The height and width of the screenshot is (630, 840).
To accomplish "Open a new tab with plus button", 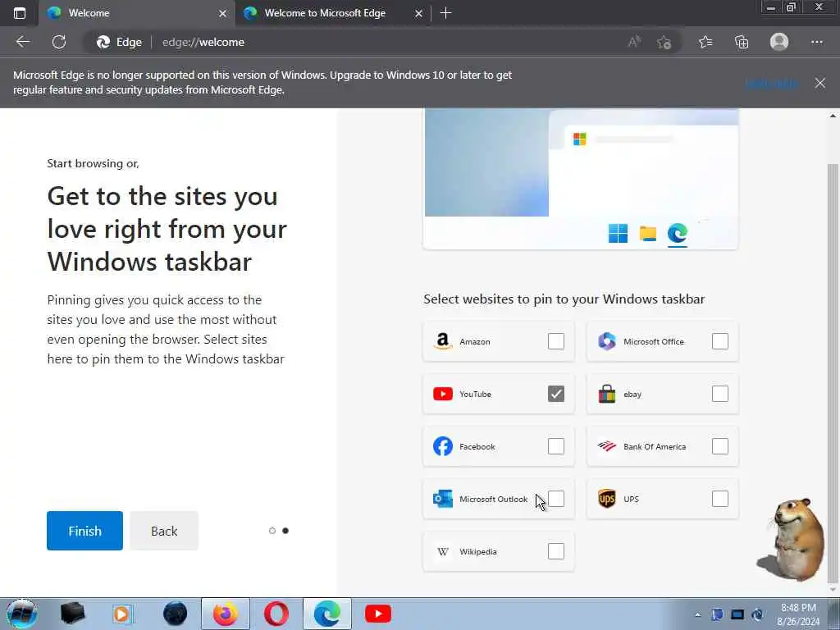I will tap(445, 13).
